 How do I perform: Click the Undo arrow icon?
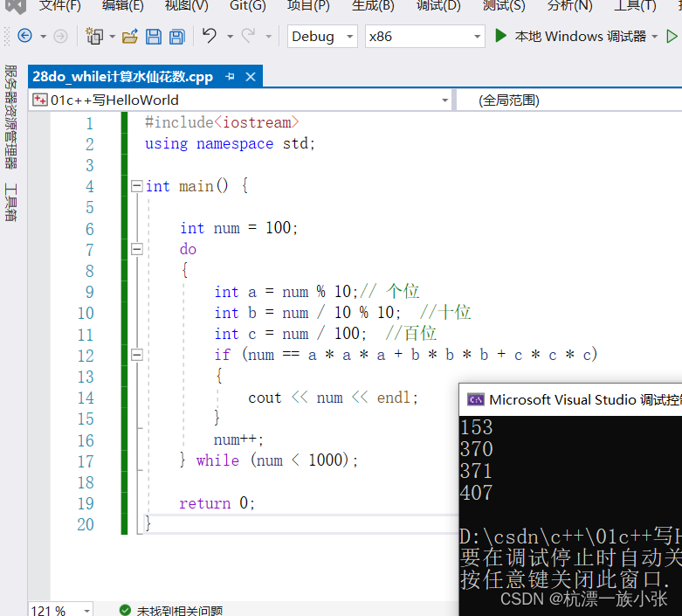pyautogui.click(x=210, y=36)
